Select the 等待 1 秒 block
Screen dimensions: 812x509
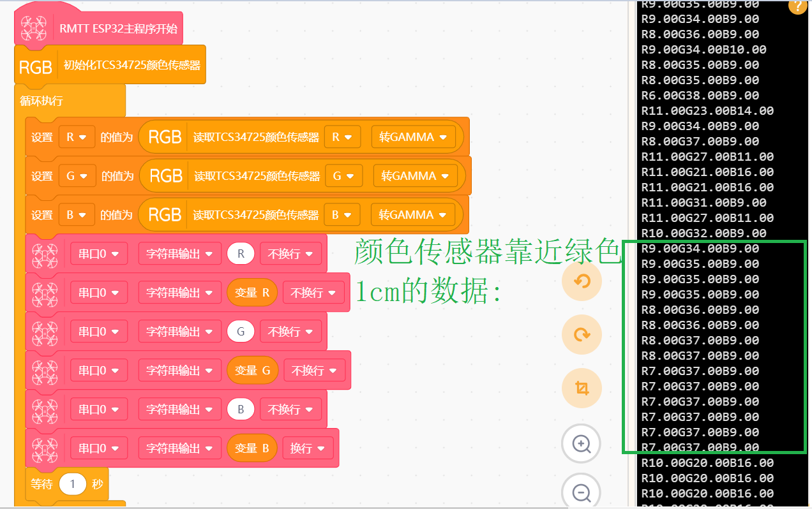tap(66, 484)
